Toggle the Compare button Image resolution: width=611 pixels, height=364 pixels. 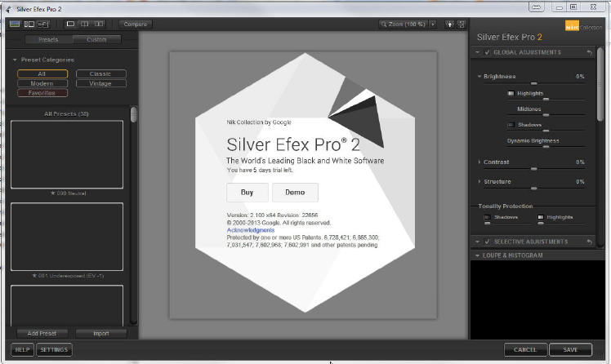coord(136,24)
